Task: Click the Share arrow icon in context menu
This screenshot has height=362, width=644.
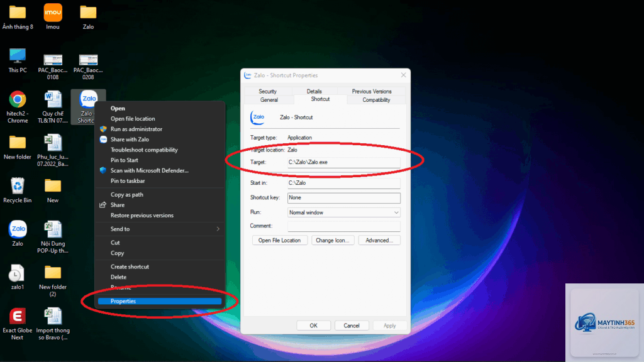Action: coord(103,205)
